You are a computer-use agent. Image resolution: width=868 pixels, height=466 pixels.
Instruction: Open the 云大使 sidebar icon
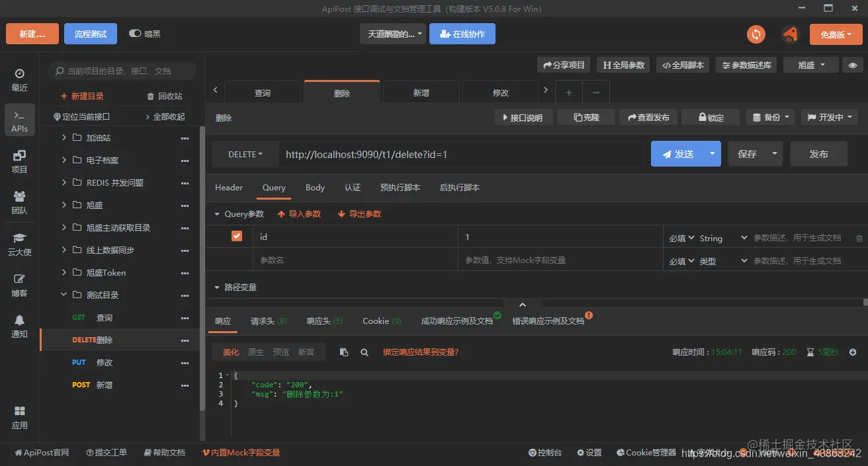pyautogui.click(x=19, y=244)
